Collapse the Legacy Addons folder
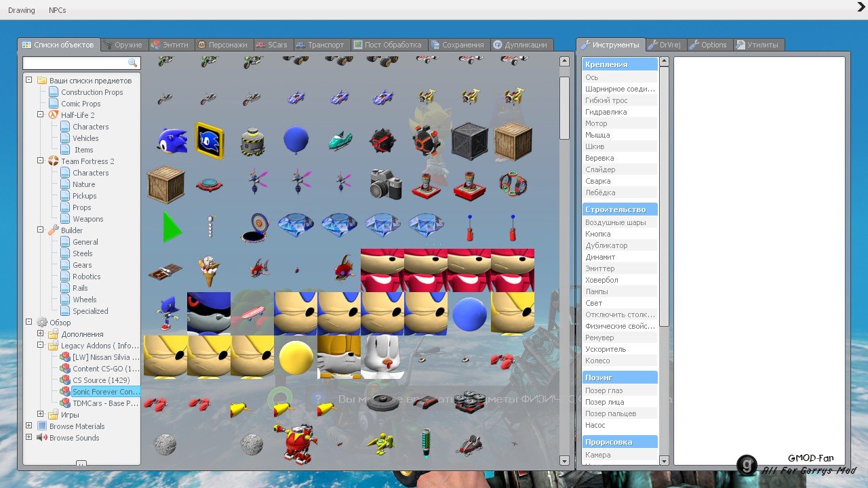868x488 pixels. 41,345
